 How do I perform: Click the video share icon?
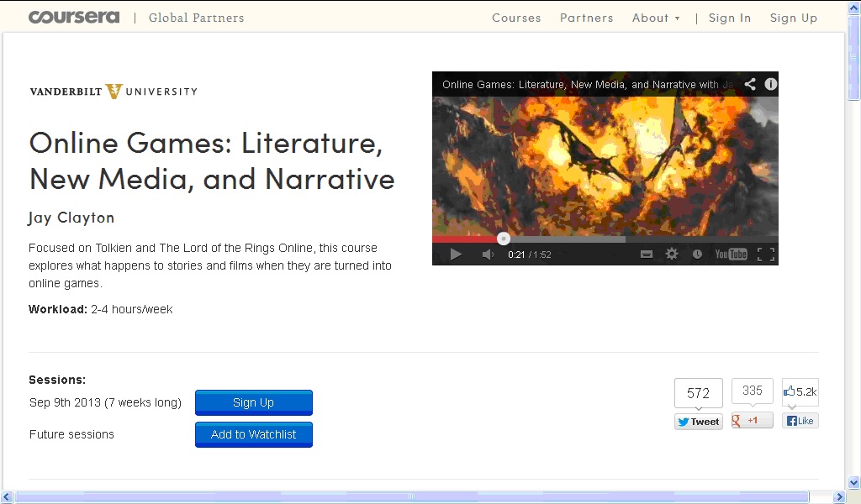[750, 84]
